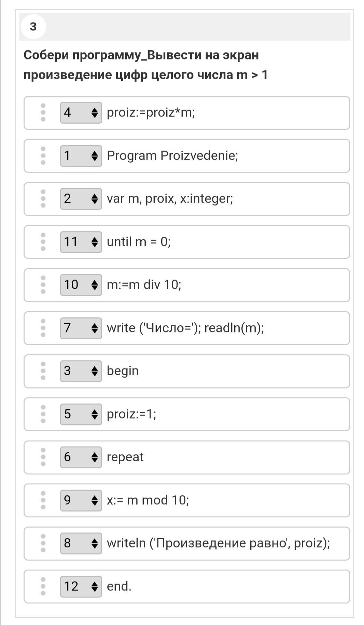Viewport: 364px width, 625px height.
Task: Open order dropdown for 'proiz:=proiz*m;'
Action: click(81, 112)
